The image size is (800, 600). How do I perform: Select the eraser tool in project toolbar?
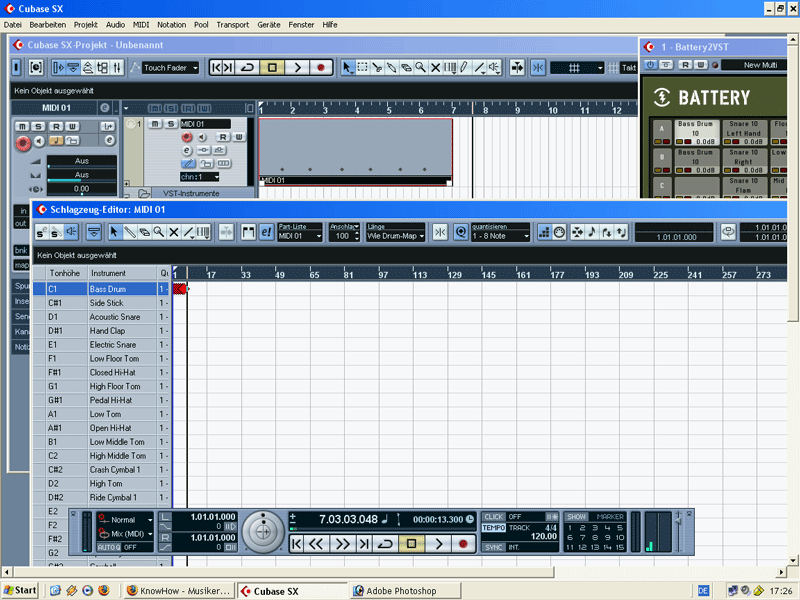tap(406, 68)
